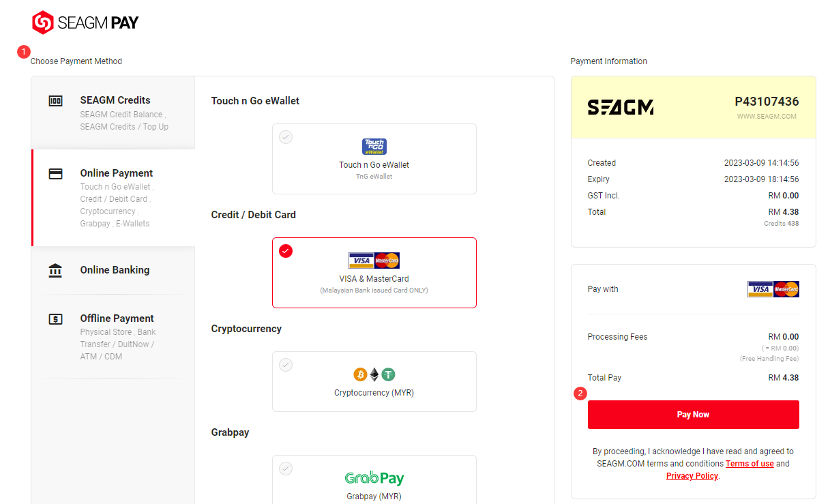Select the Grabpay (MYR) radio check
The width and height of the screenshot is (830, 504).
(x=286, y=469)
